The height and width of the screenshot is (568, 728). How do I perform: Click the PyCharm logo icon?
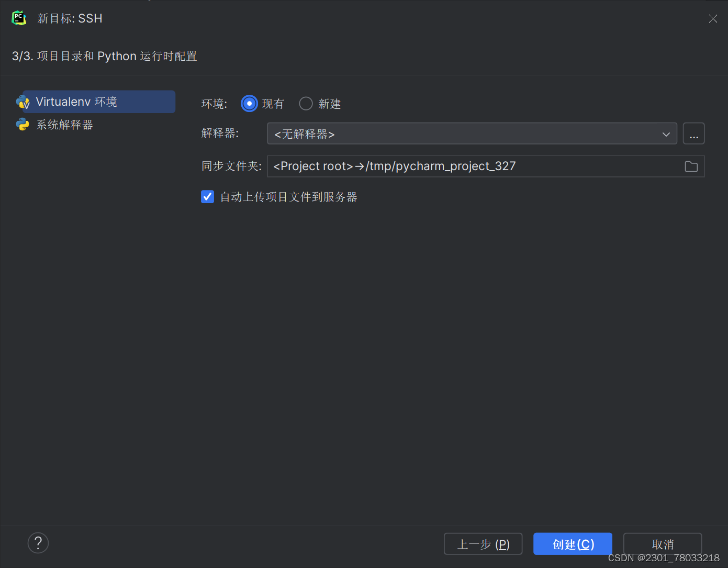pos(19,17)
